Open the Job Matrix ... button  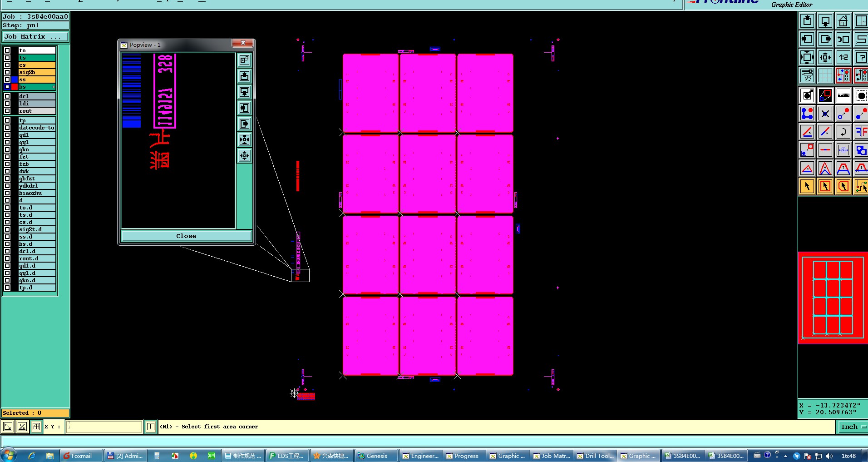(35, 37)
